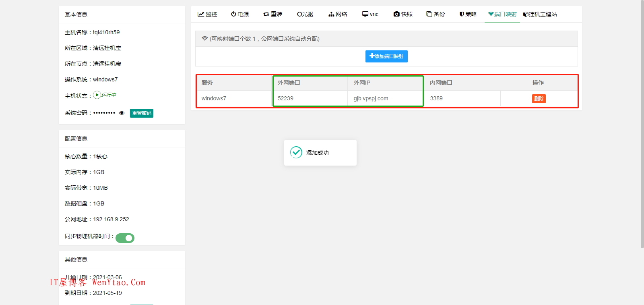Click the 运行中 status text

pyautogui.click(x=109, y=95)
